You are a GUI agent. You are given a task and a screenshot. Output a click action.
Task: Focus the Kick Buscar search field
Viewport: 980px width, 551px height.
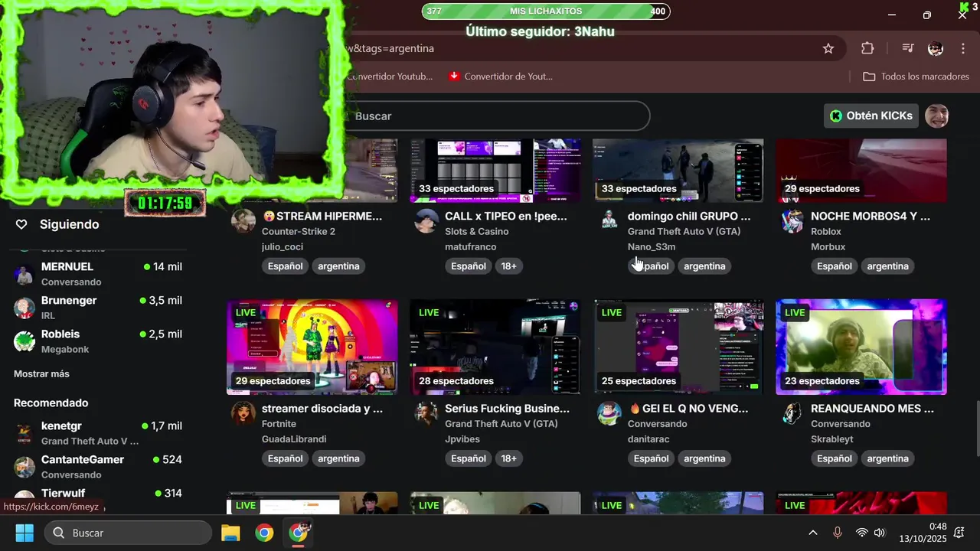[x=498, y=116]
